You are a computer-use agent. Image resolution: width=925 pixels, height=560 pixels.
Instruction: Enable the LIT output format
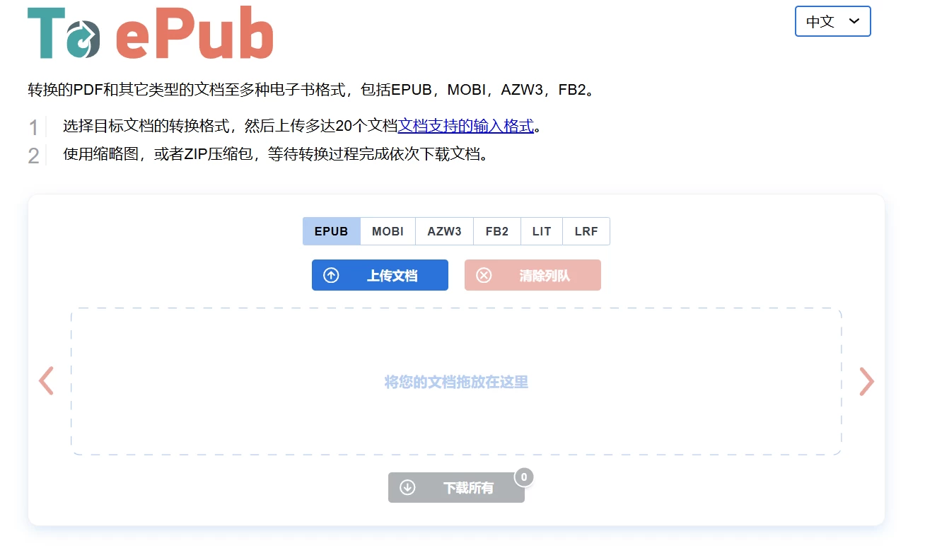[x=541, y=231]
